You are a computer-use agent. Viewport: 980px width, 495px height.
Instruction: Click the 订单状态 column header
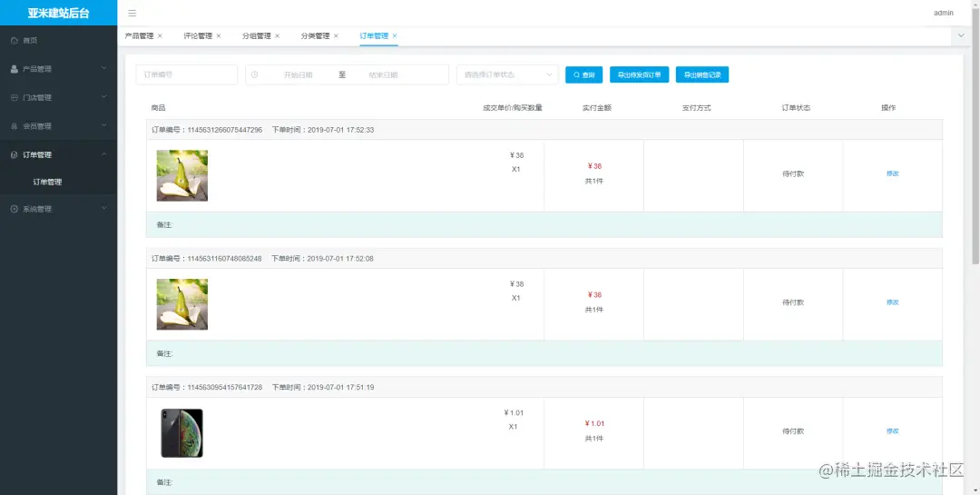(797, 108)
